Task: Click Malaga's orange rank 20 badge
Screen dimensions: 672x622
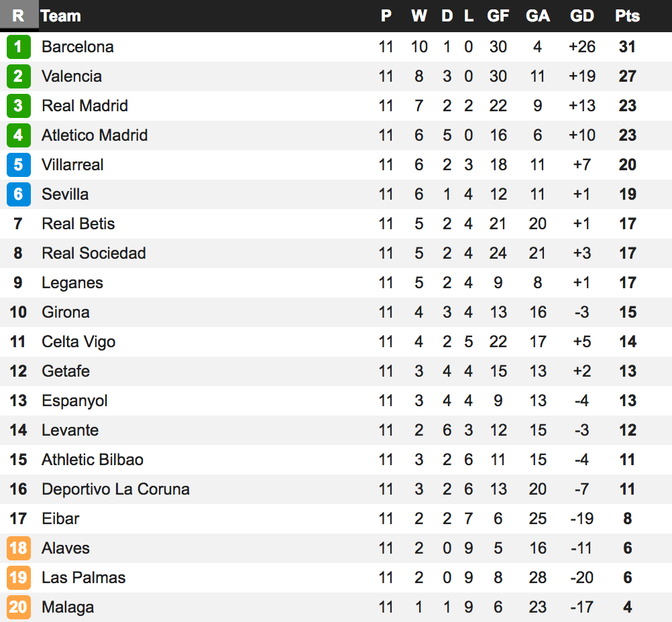Action: click(18, 607)
